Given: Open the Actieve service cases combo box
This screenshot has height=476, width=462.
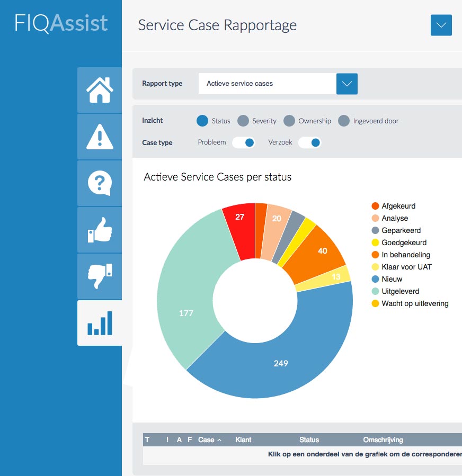Looking at the screenshot, I should (267, 84).
